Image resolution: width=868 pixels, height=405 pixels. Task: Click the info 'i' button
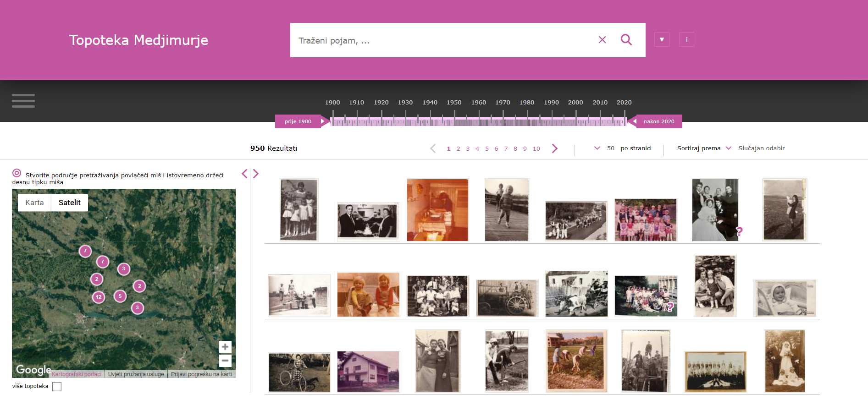pyautogui.click(x=686, y=40)
